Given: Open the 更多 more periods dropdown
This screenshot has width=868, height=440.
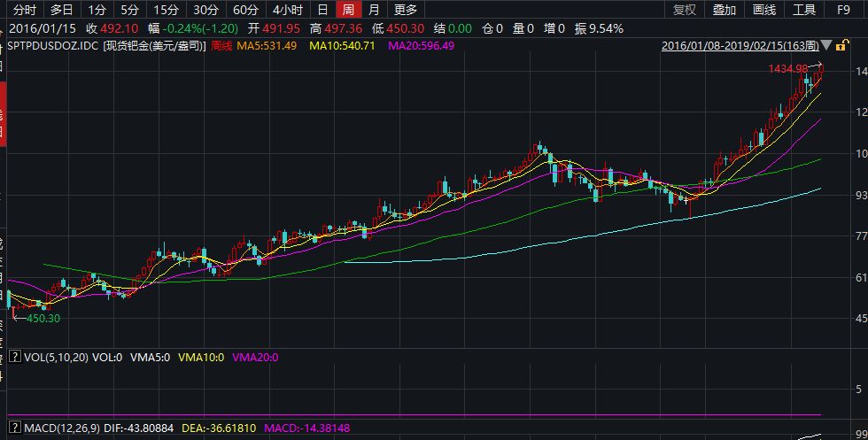Looking at the screenshot, I should [x=405, y=10].
